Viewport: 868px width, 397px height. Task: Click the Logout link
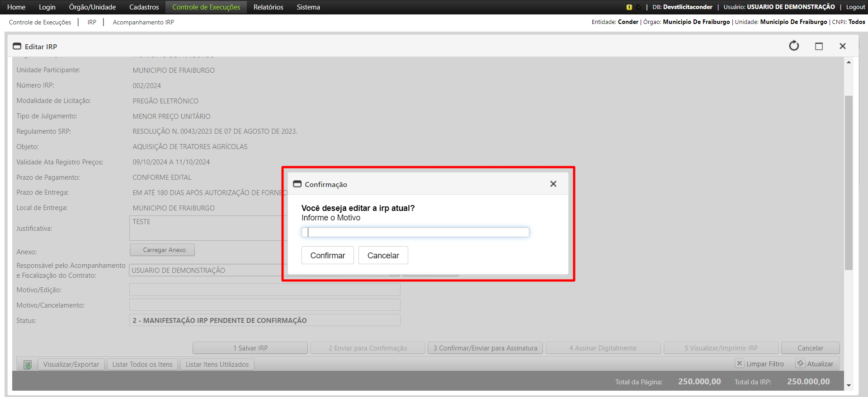[x=855, y=7]
